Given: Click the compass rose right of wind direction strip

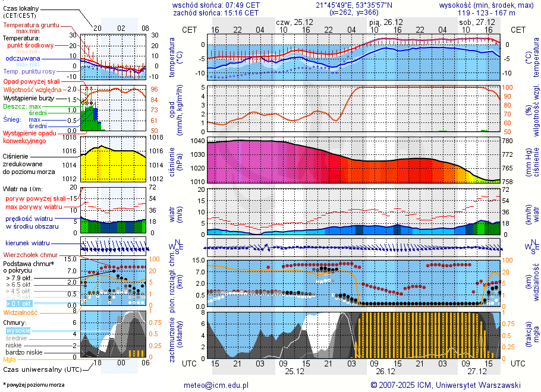Looking at the screenshot, I should [529, 246].
